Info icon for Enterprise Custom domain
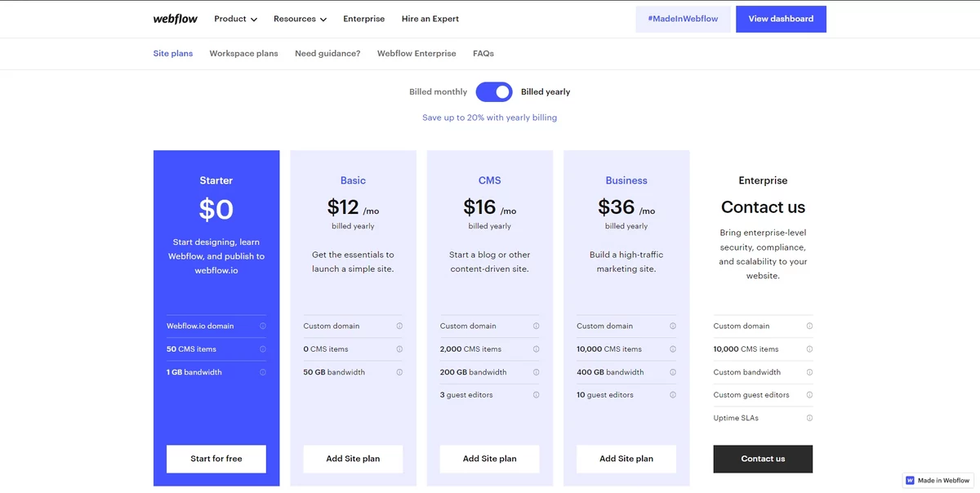This screenshot has height=493, width=980. point(809,326)
